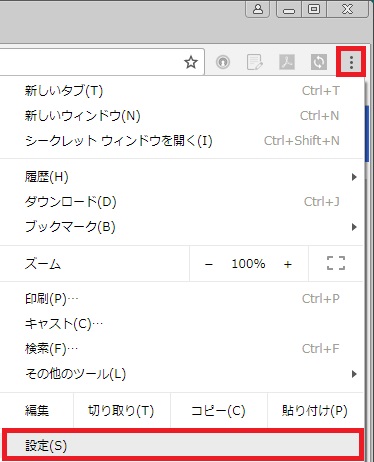The width and height of the screenshot is (374, 462).
Task: Click 貼り付け(P) paste button
Action: coord(315,410)
